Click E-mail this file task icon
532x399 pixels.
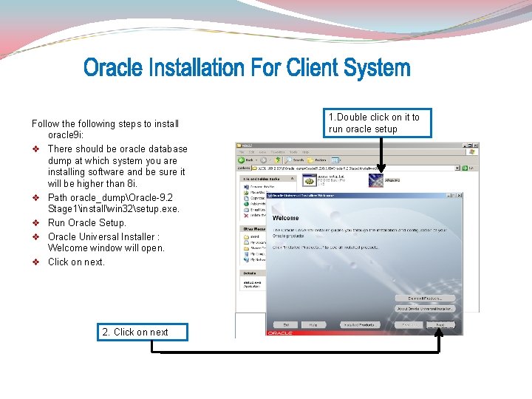click(x=246, y=210)
